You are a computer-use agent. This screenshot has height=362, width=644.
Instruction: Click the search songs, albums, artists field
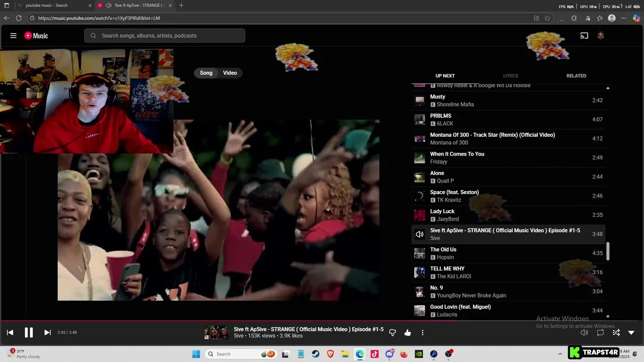(x=165, y=36)
